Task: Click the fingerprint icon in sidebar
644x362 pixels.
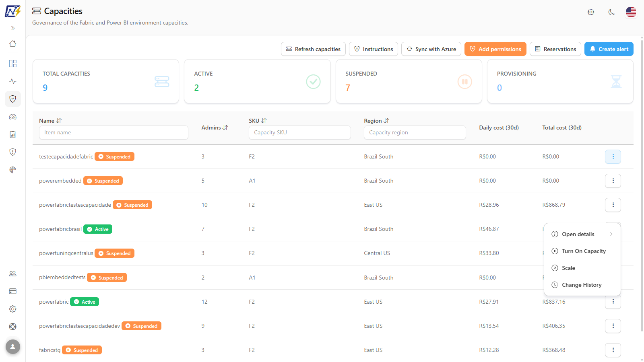Action: pos(13,170)
